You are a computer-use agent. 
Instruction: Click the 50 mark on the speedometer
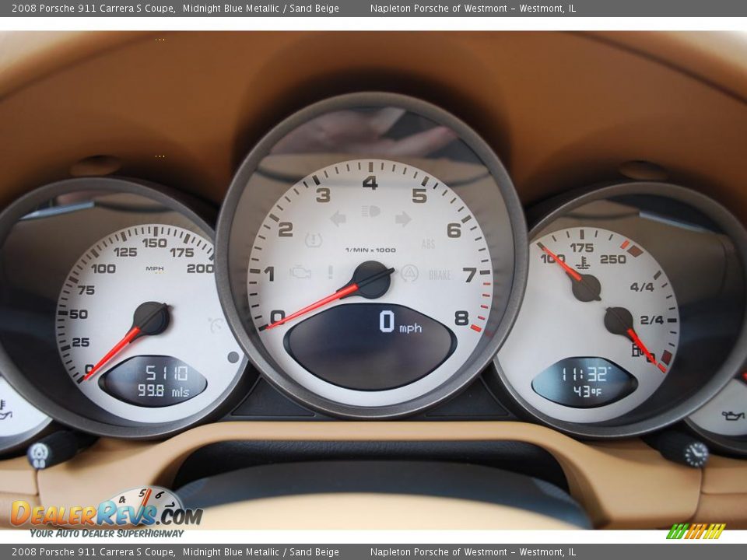pyautogui.click(x=79, y=314)
